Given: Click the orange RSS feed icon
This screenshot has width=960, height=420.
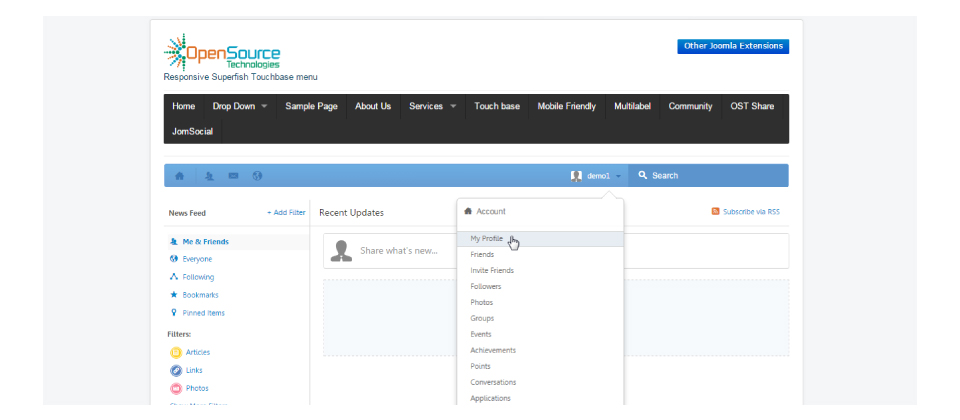Looking at the screenshot, I should (x=715, y=212).
